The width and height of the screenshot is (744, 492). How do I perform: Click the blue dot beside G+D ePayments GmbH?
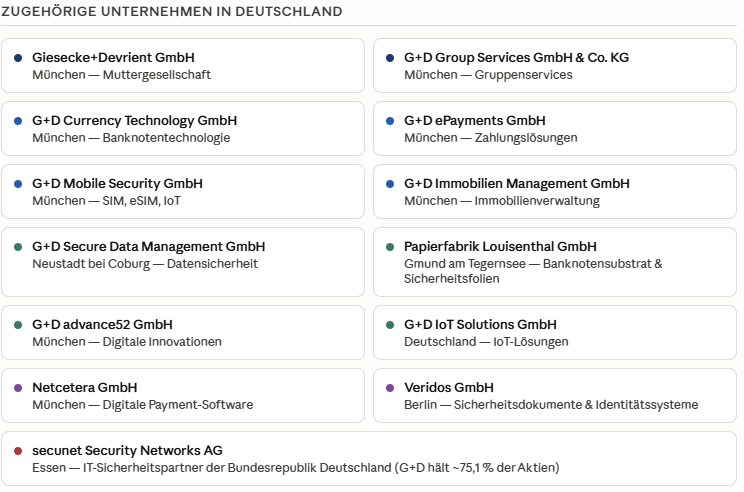click(x=390, y=121)
